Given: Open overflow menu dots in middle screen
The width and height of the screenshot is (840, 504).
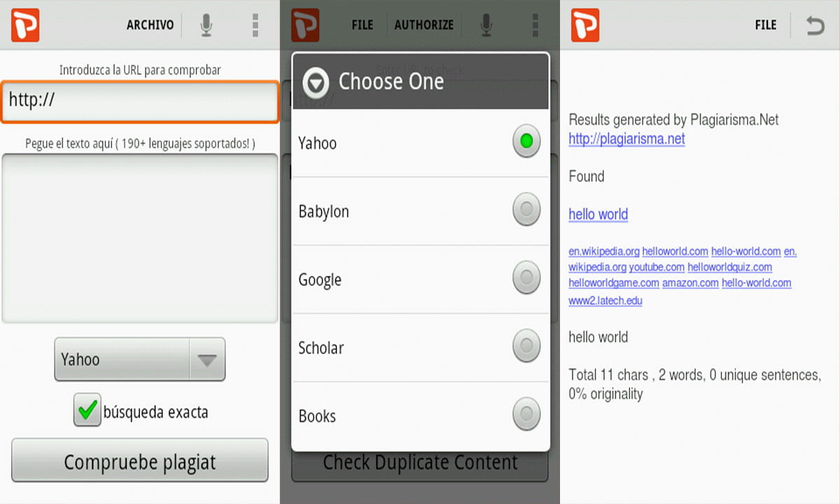Looking at the screenshot, I should (535, 25).
